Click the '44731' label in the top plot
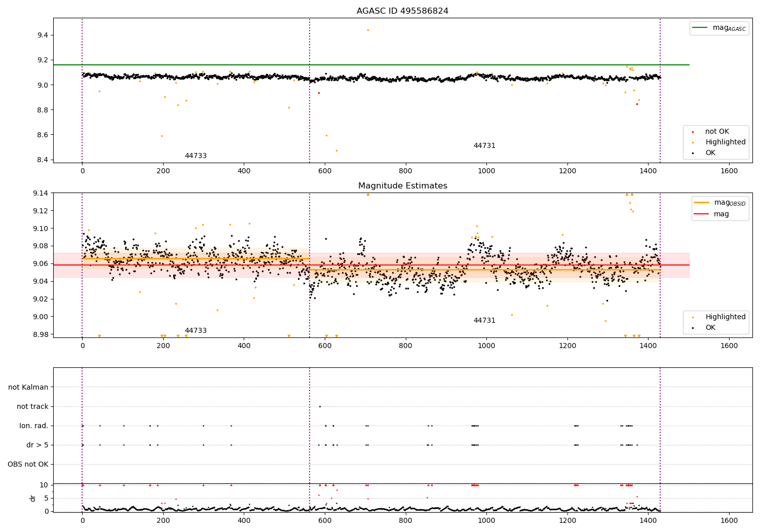 (484, 146)
